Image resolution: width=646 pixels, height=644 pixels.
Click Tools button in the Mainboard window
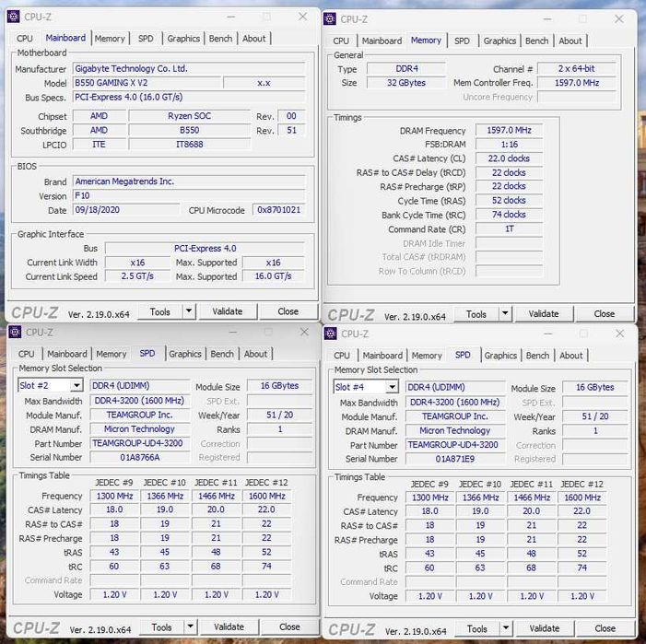pyautogui.click(x=159, y=311)
